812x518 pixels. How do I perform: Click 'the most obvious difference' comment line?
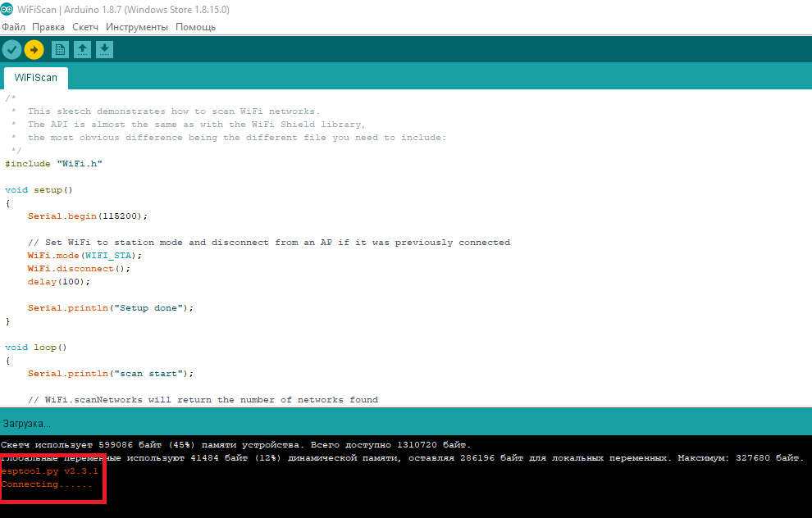tap(237, 138)
